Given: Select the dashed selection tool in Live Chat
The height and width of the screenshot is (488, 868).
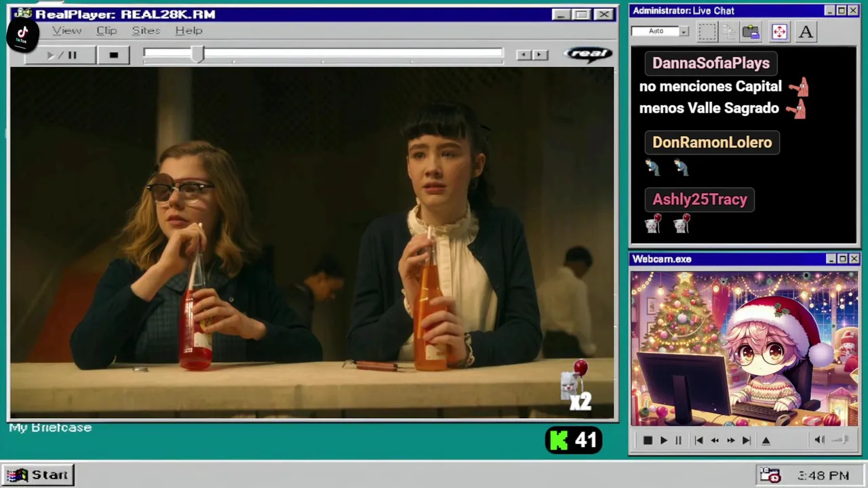Looking at the screenshot, I should coord(707,32).
